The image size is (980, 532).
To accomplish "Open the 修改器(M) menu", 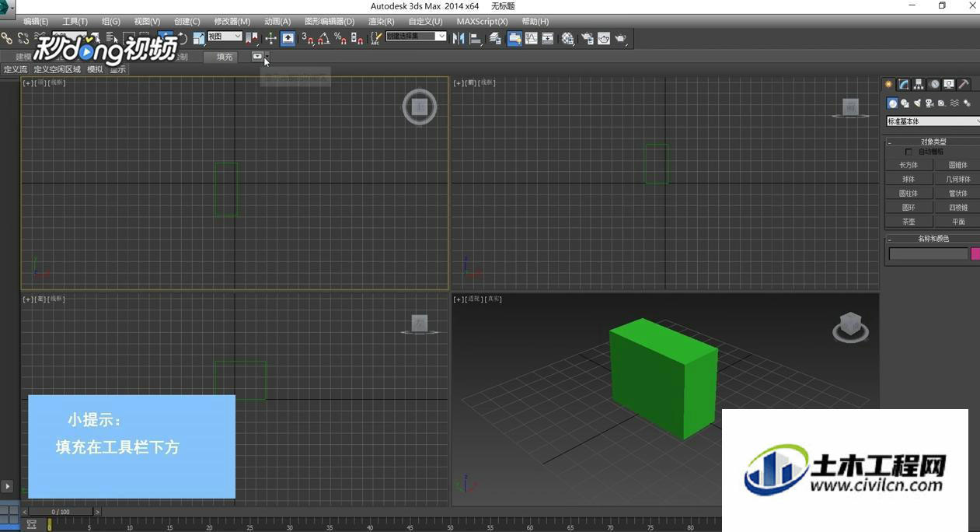I will pyautogui.click(x=232, y=22).
